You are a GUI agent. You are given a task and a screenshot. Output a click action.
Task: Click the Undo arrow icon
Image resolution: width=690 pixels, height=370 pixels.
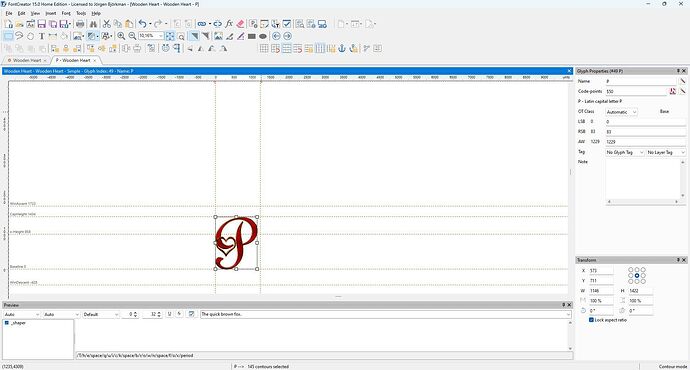click(x=143, y=24)
